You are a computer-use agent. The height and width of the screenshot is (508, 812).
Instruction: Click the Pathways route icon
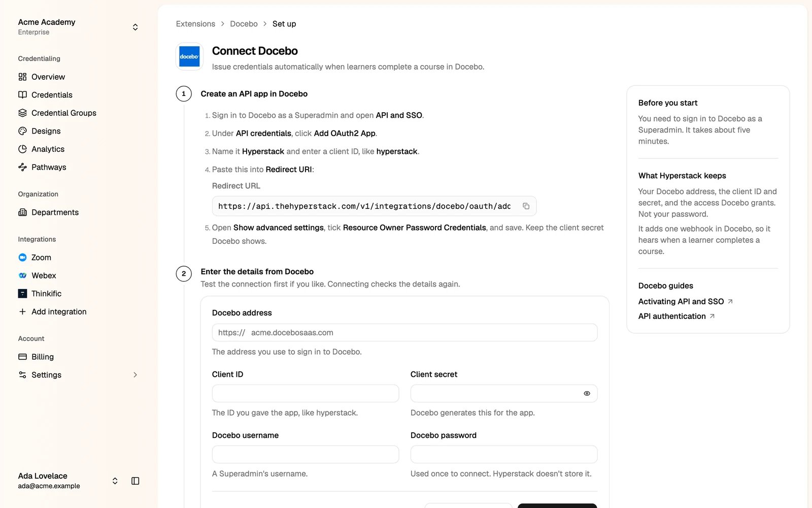coord(22,167)
